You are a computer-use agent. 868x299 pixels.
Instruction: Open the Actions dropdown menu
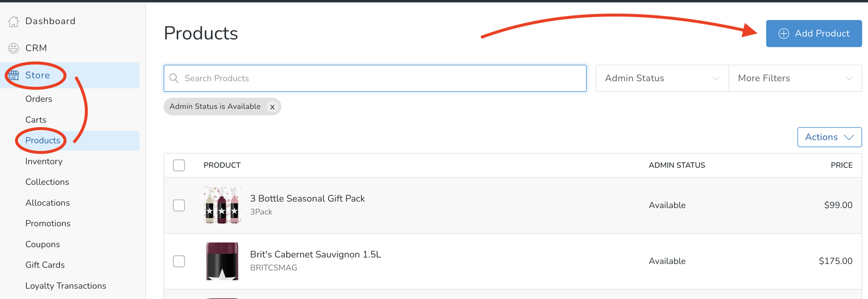point(829,137)
